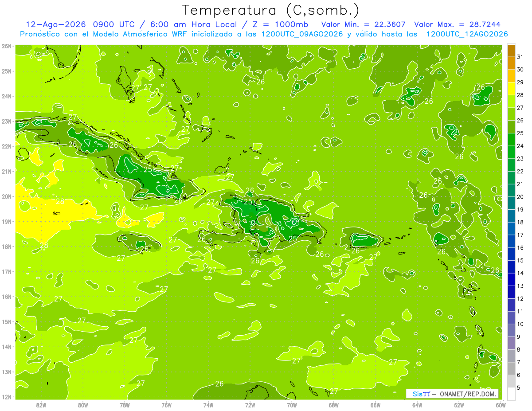Click the "18N" latitude label

[x=7, y=247]
